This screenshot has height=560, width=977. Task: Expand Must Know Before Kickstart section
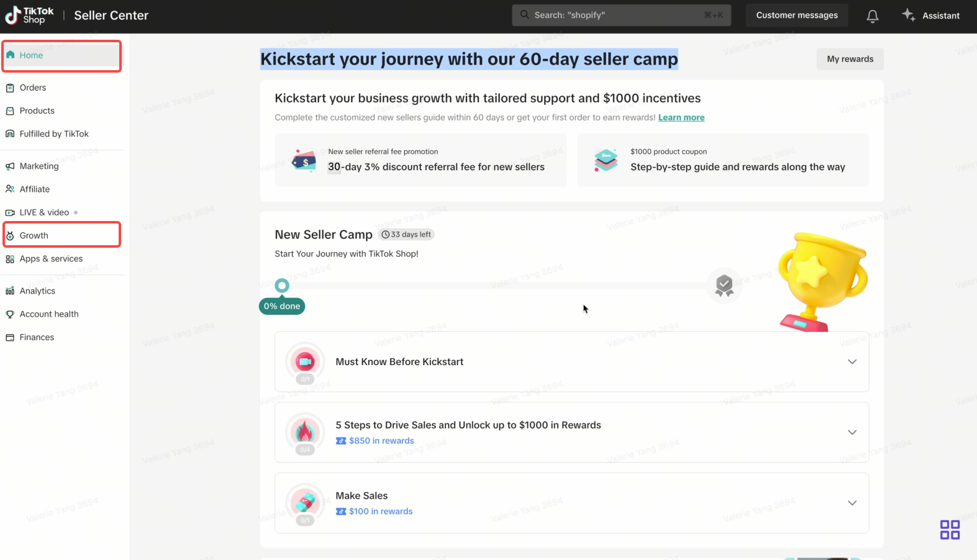coord(852,362)
